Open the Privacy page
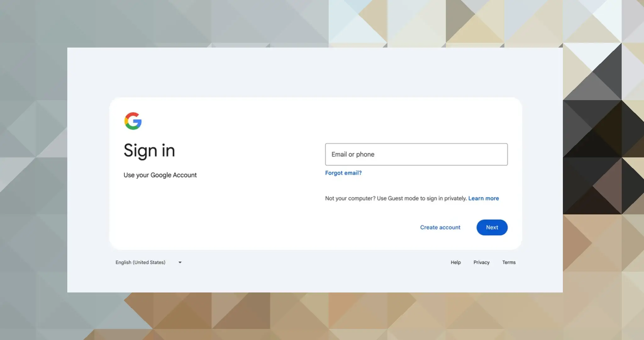Image resolution: width=644 pixels, height=340 pixels. coord(481,262)
